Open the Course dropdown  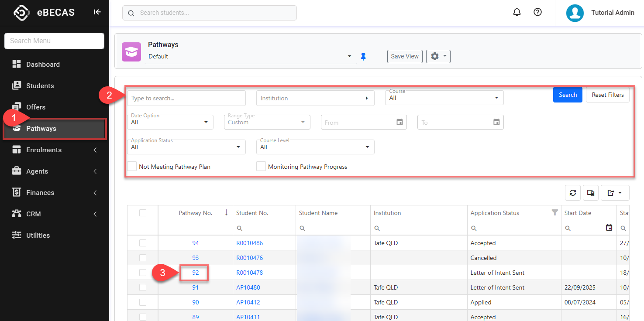pos(444,98)
